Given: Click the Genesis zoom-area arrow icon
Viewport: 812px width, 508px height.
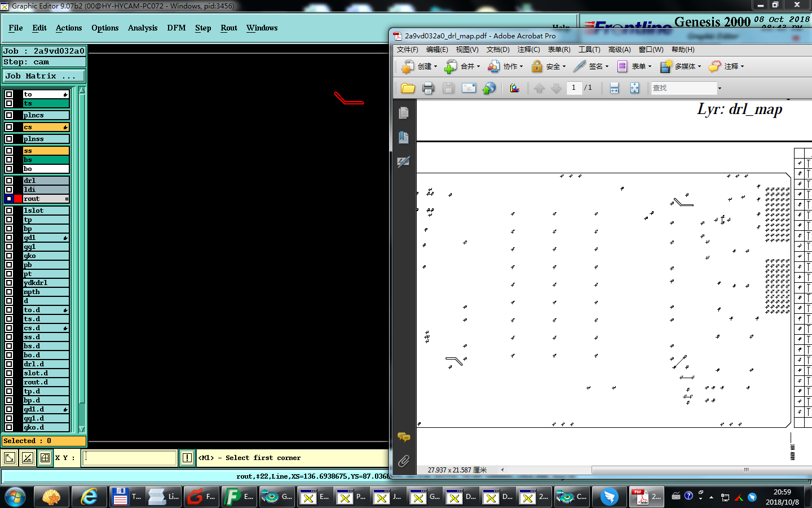Looking at the screenshot, I should 10,458.
